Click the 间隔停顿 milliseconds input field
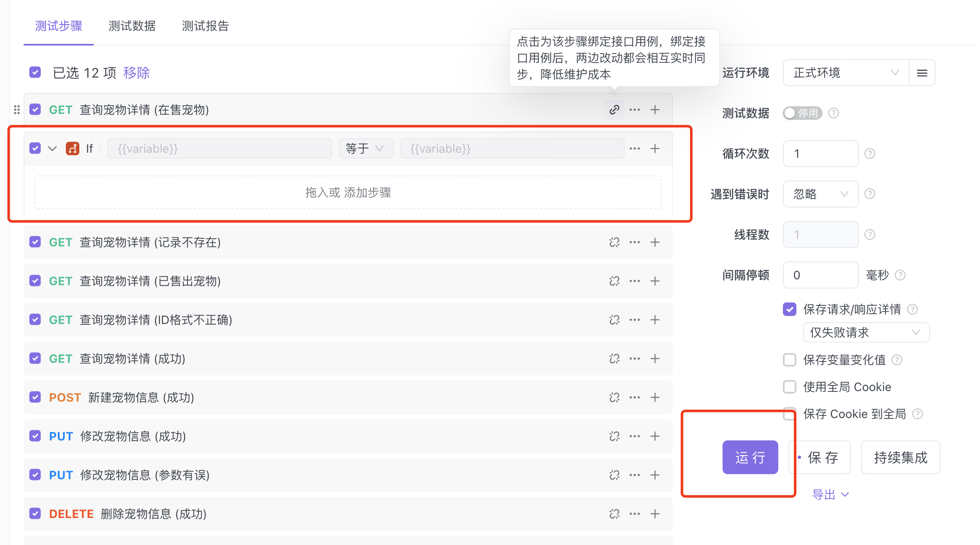Image resolution: width=980 pixels, height=545 pixels. pyautogui.click(x=820, y=275)
